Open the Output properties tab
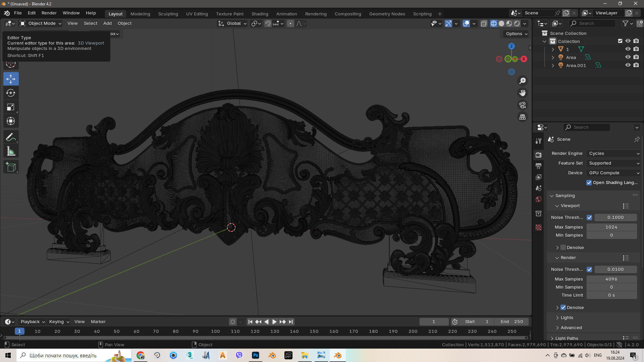This screenshot has width=644, height=362. [538, 166]
